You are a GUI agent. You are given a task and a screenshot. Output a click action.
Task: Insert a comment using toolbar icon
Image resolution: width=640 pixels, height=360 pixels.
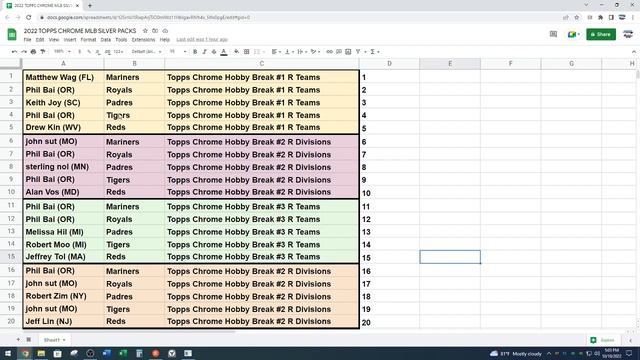339,52
